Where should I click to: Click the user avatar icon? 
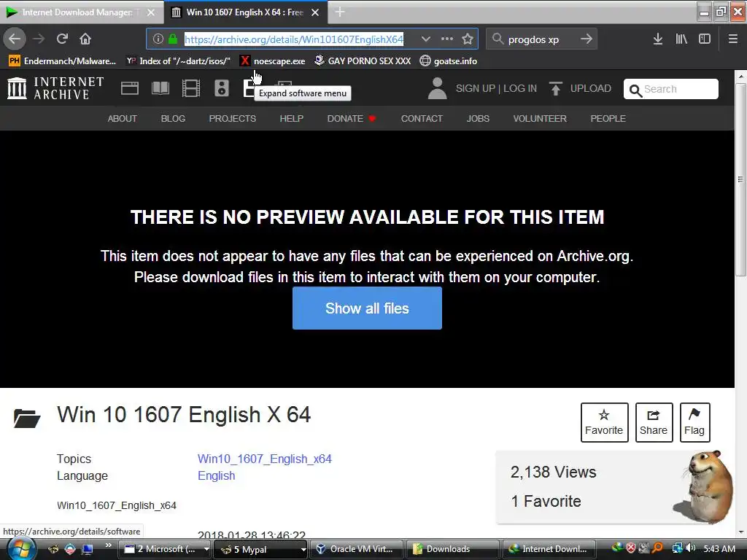[437, 88]
